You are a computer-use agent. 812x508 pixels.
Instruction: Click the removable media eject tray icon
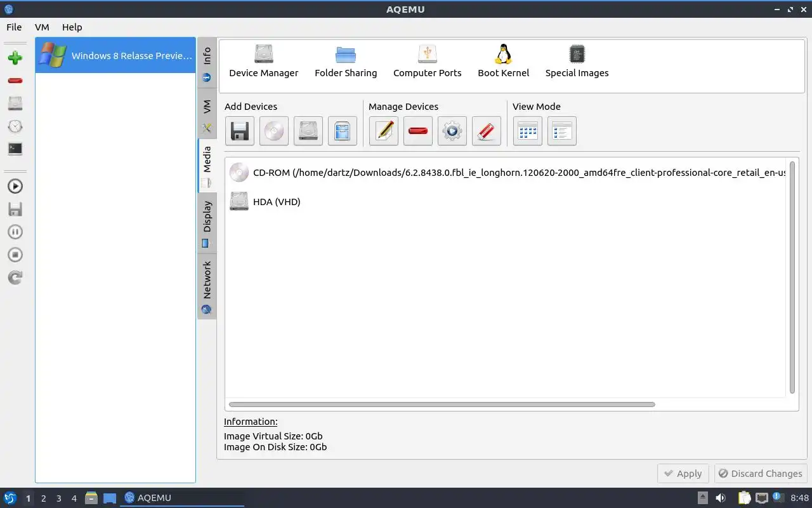click(703, 498)
